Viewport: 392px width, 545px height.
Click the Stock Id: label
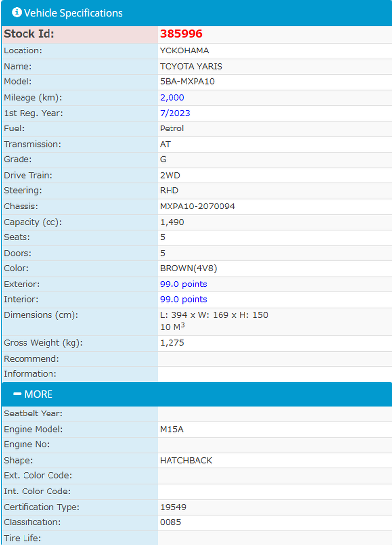click(x=29, y=34)
